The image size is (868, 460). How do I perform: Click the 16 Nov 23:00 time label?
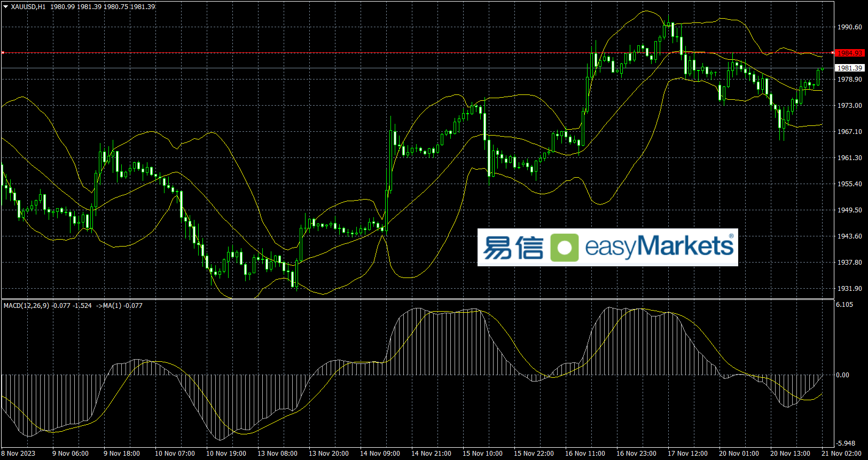[637, 454]
